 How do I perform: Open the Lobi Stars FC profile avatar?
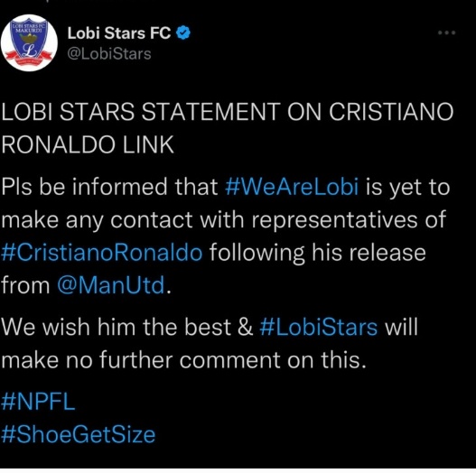[x=29, y=42]
